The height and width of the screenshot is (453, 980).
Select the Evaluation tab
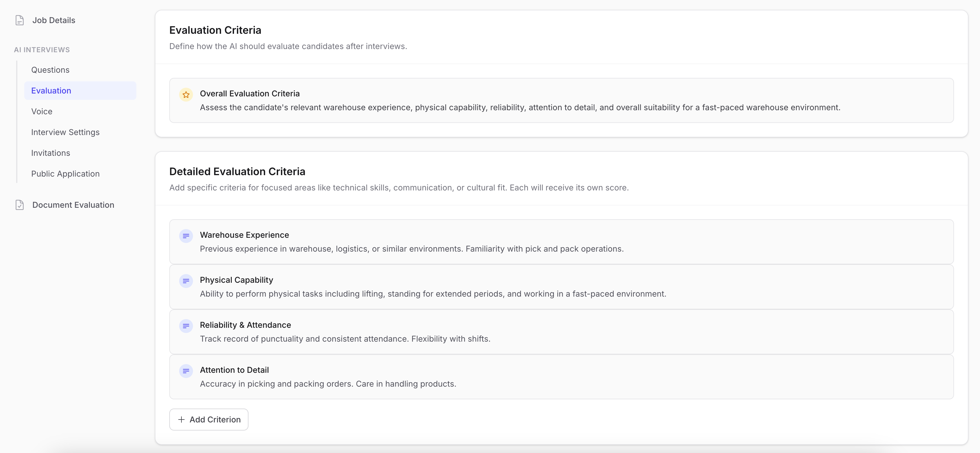(51, 90)
